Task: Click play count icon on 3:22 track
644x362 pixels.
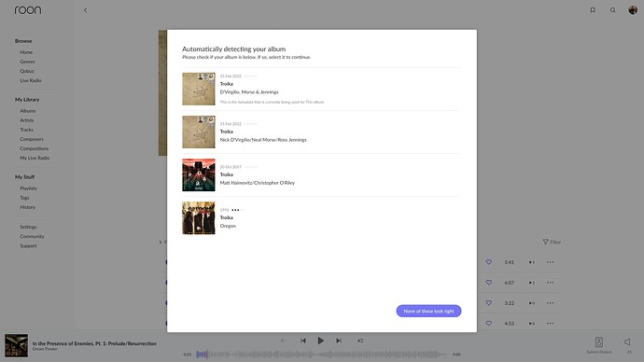Action: click(531, 303)
